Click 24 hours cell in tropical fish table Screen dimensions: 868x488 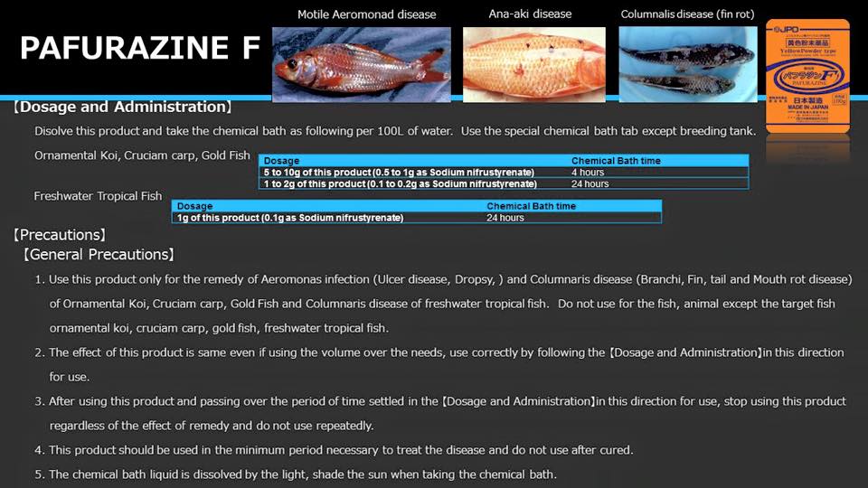505,218
